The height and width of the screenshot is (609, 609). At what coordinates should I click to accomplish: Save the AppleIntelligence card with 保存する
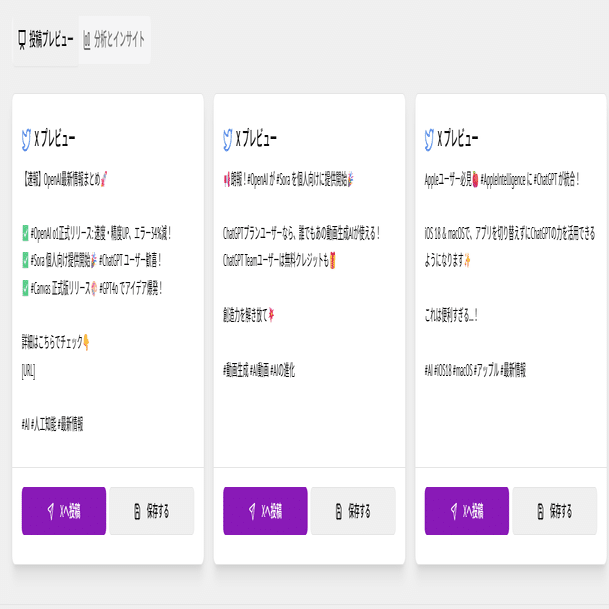pyautogui.click(x=555, y=511)
